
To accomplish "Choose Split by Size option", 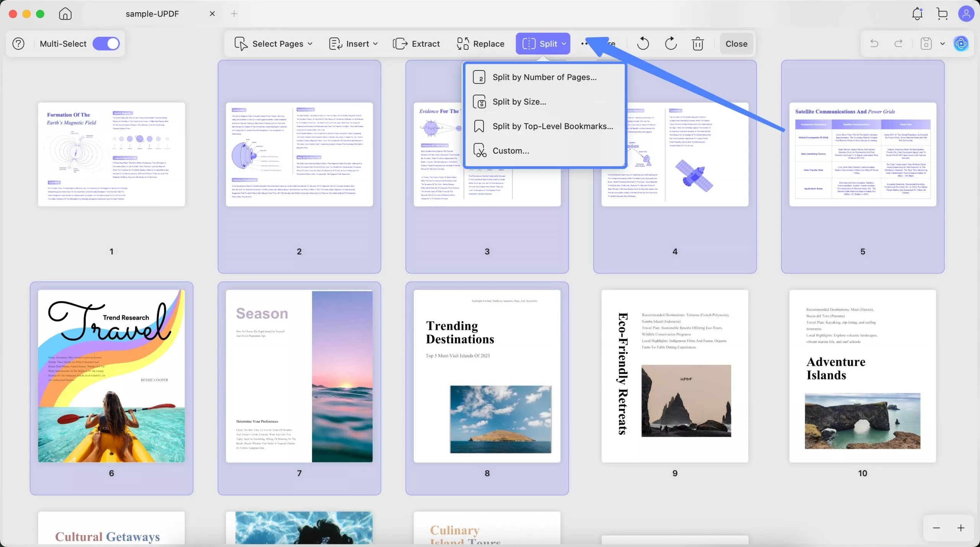I will [544, 102].
